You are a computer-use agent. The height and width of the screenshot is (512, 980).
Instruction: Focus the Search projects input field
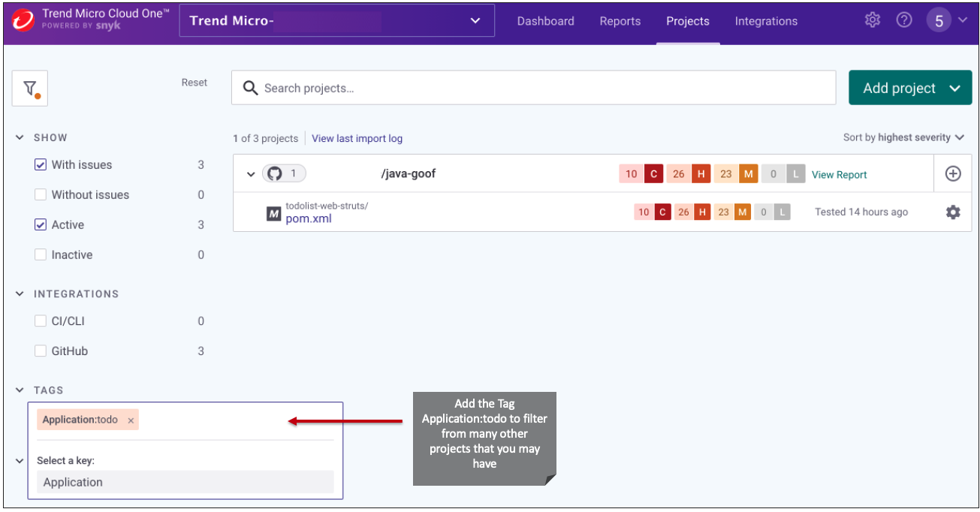(x=533, y=88)
